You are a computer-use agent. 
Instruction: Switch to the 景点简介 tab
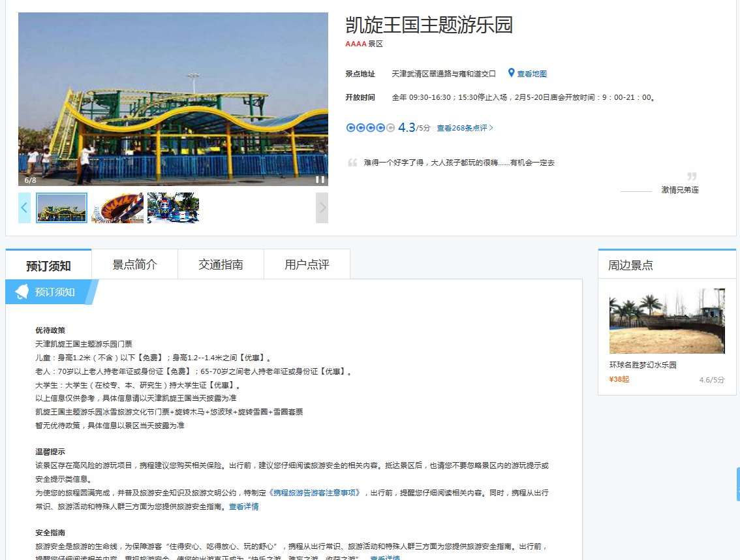tap(134, 263)
